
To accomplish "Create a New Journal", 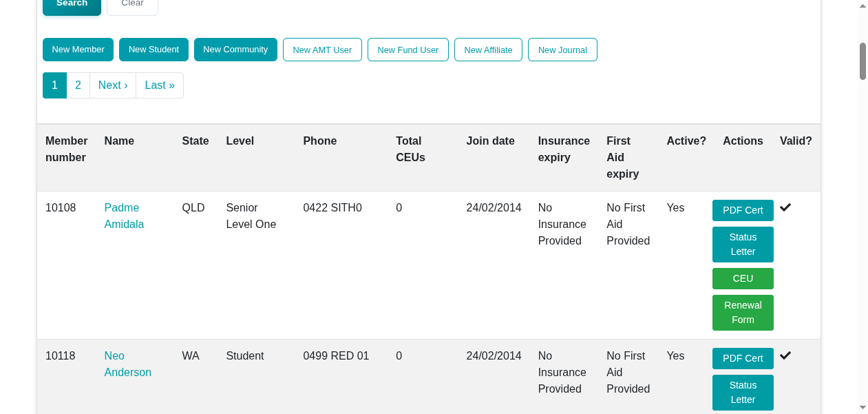I will [562, 49].
